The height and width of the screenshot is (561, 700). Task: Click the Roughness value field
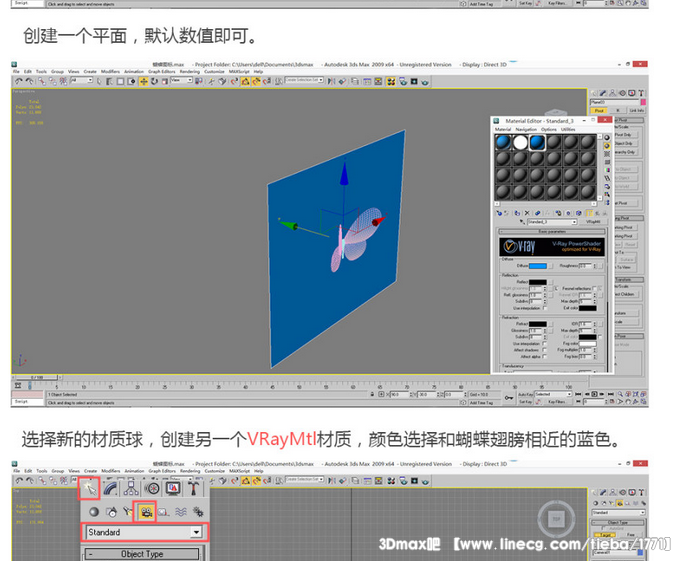[x=585, y=266]
